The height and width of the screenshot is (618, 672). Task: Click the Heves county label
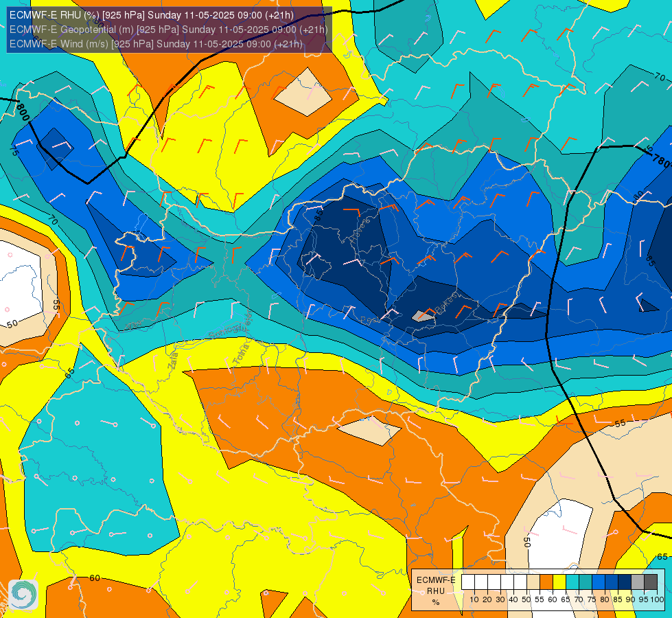[360, 230]
